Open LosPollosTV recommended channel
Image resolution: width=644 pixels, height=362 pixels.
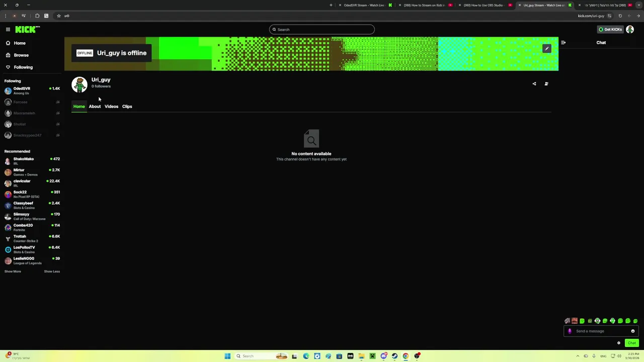tap(32, 249)
